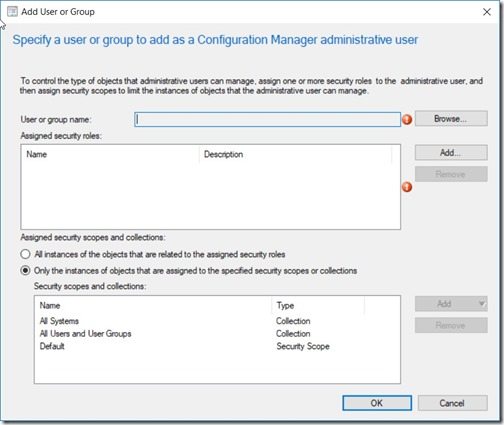The width and height of the screenshot is (504, 425).
Task: Click the Collection type cell for All Systems
Action: pyautogui.click(x=293, y=321)
